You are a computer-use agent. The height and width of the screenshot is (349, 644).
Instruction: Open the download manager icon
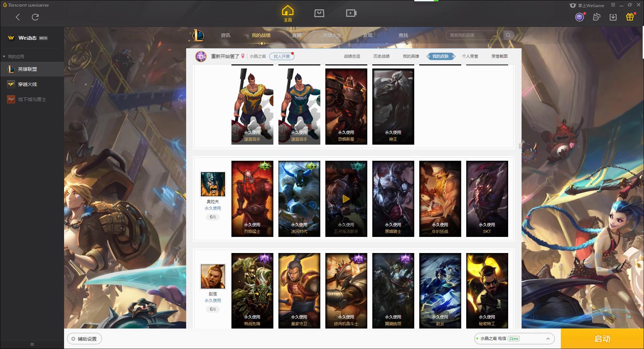[x=613, y=17]
